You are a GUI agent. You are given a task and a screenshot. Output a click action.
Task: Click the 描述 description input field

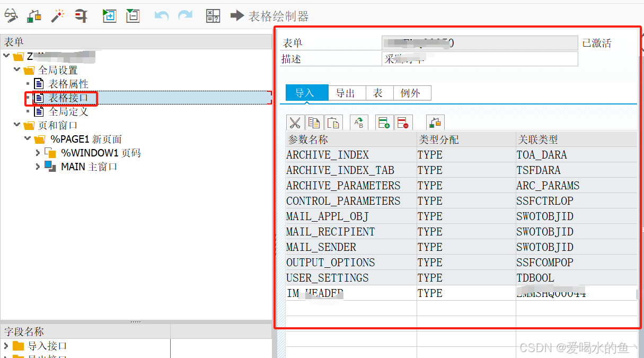(480, 59)
